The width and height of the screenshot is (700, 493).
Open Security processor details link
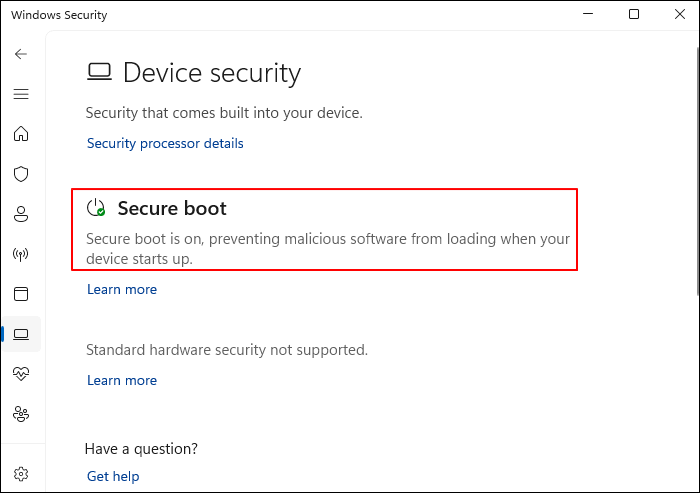(165, 143)
